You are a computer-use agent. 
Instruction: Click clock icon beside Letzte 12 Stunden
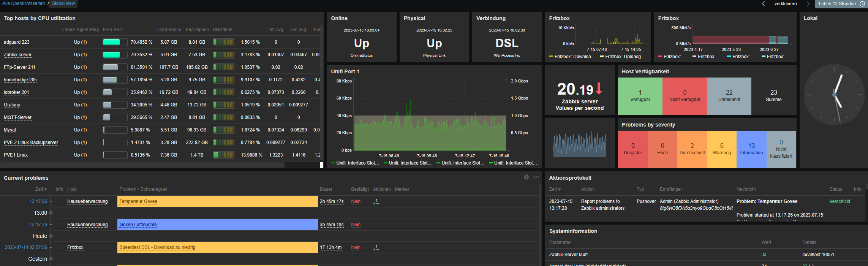(x=862, y=4)
